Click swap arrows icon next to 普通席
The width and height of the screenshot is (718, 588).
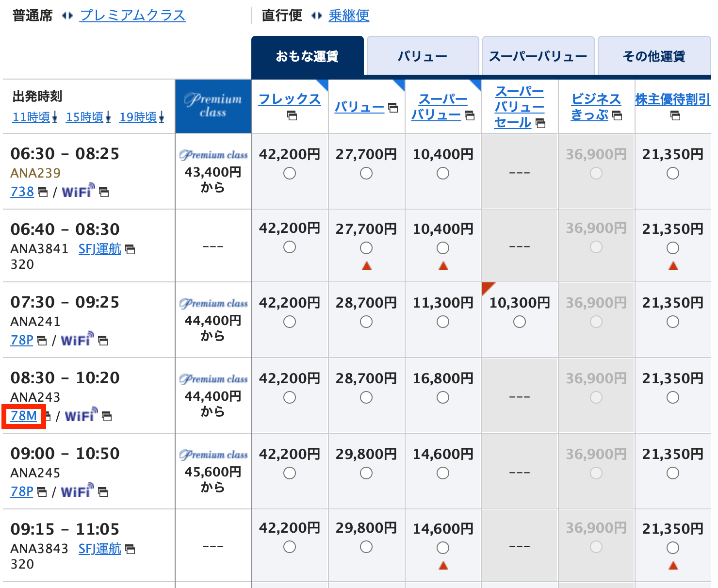pyautogui.click(x=67, y=16)
